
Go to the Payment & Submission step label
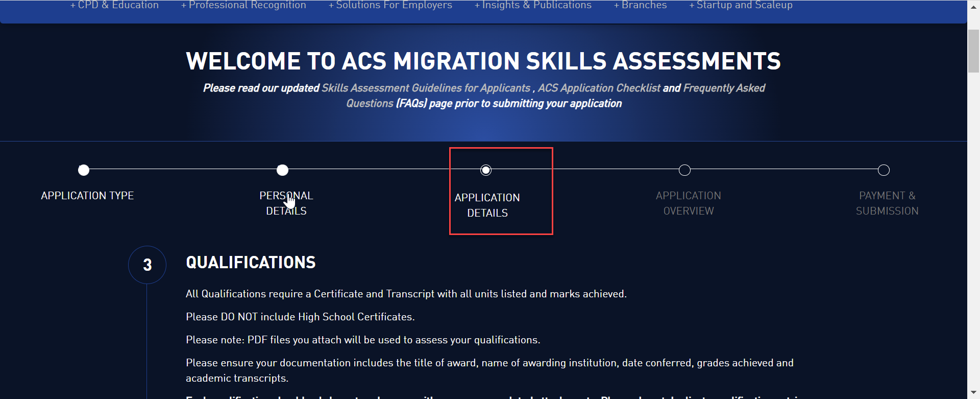887,203
